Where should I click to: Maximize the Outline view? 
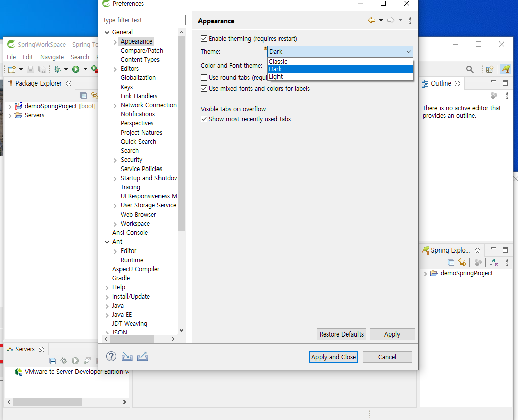coord(505,83)
